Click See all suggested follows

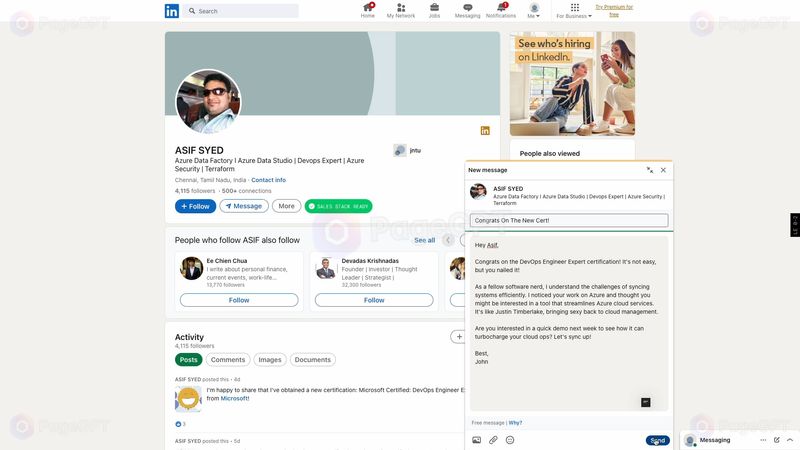tap(424, 240)
